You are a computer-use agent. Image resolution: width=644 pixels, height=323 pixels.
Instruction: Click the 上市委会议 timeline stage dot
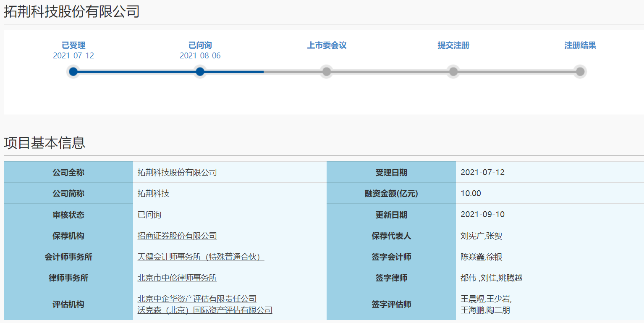click(327, 72)
